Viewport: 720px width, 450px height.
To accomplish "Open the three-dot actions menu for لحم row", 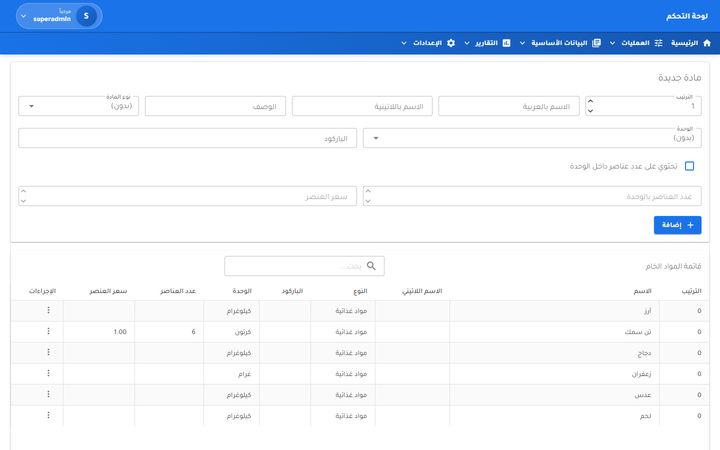I will (48, 415).
